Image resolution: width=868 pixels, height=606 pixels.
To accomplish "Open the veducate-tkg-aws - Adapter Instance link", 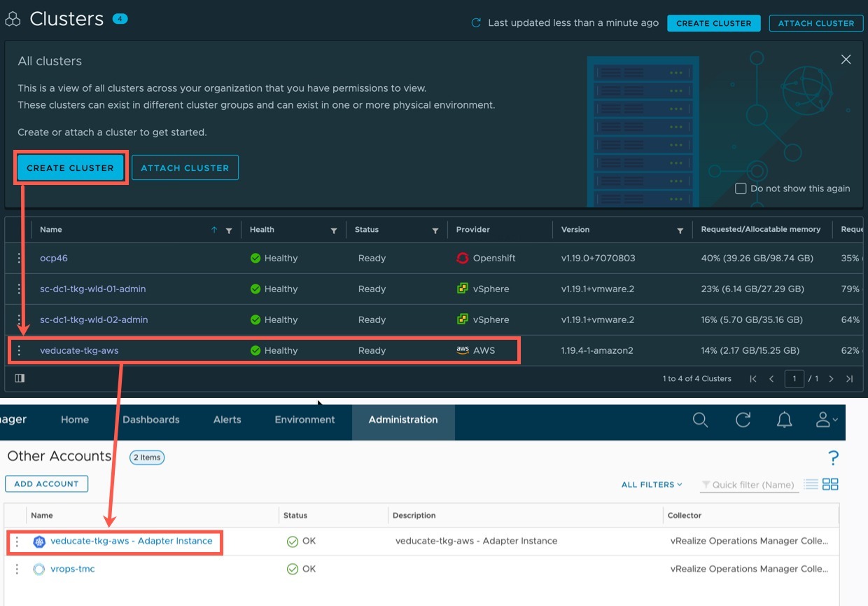I will pos(132,541).
